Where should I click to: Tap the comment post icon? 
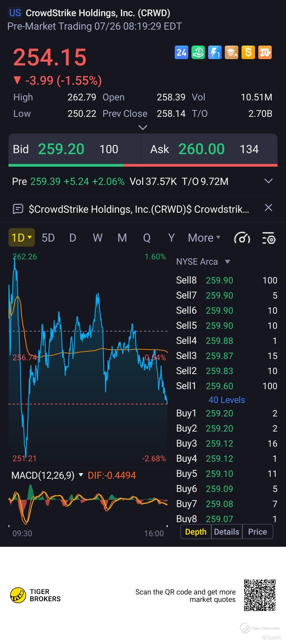coord(18,209)
